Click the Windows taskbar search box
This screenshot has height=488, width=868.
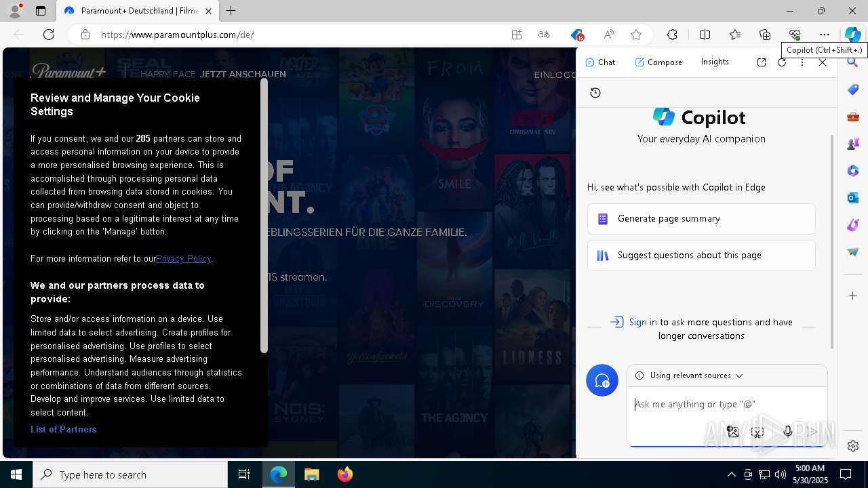pyautogui.click(x=130, y=474)
